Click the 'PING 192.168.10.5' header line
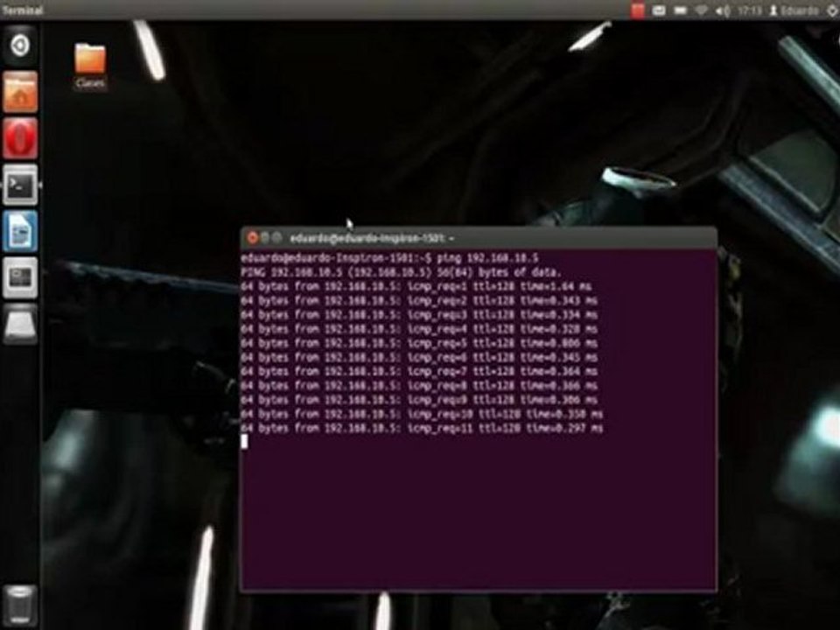The image size is (840, 630). pyautogui.click(x=402, y=272)
